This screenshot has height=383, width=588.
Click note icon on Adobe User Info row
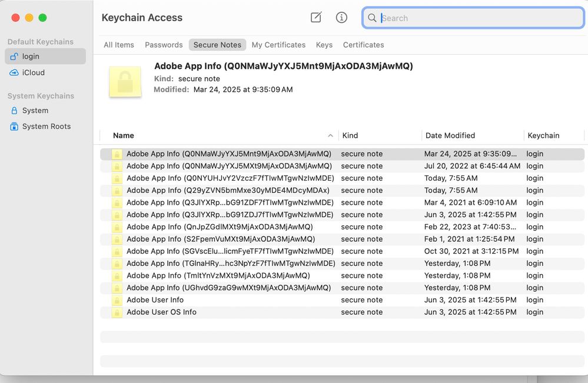pyautogui.click(x=117, y=300)
